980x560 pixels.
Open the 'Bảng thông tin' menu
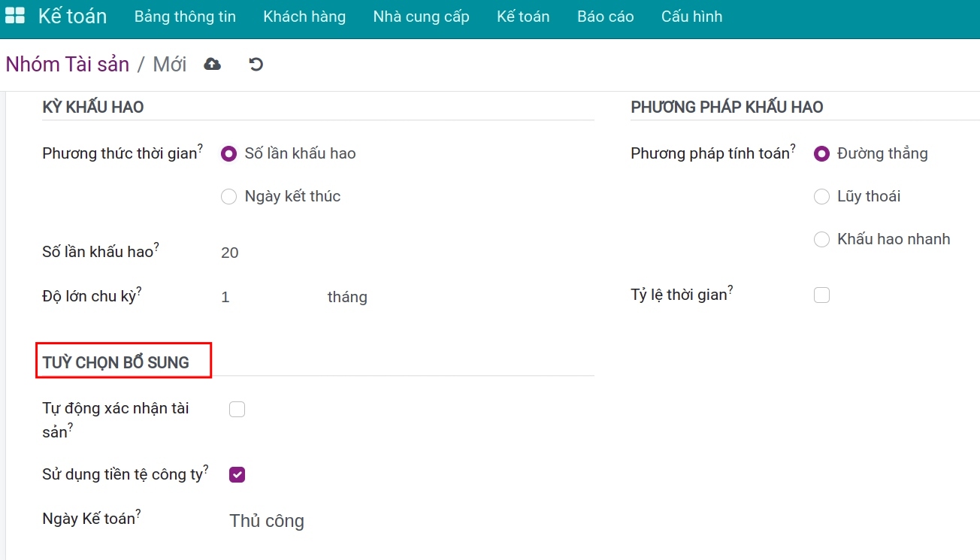[x=185, y=16]
